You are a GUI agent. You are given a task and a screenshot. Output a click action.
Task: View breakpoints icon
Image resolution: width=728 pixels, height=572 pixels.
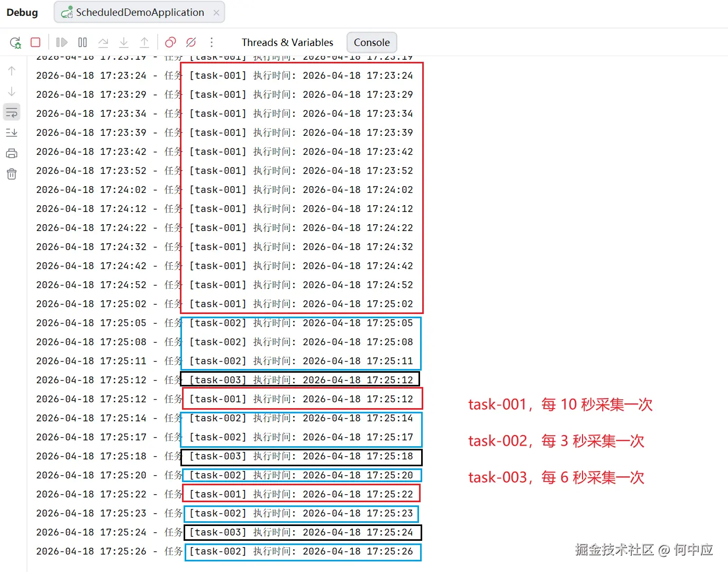pos(170,42)
